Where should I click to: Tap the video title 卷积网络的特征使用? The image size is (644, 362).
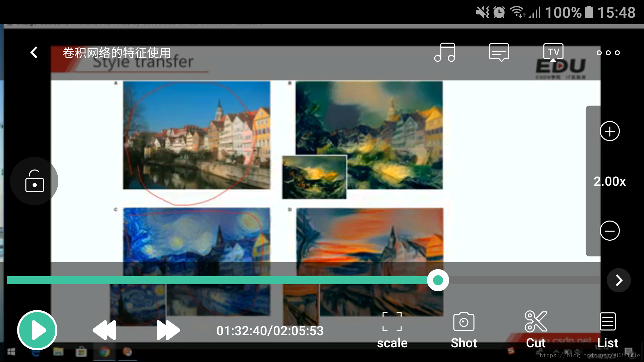tap(116, 53)
